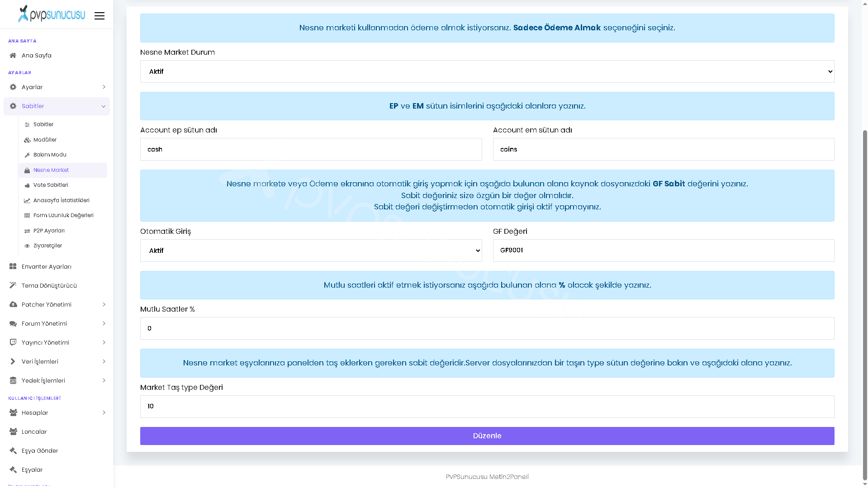868x488 pixels.
Task: Expand the Forum Yönetimi submenu
Action: click(x=57, y=324)
